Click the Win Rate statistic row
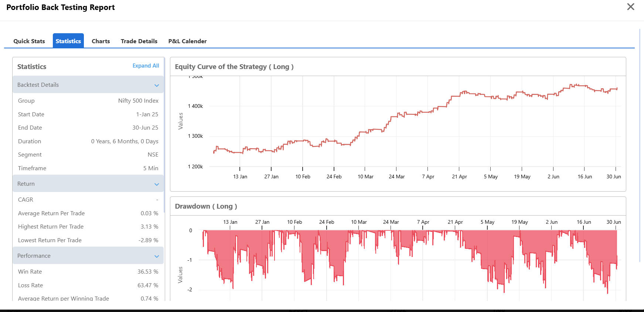Image resolution: width=644 pixels, height=312 pixels. pyautogui.click(x=88, y=271)
